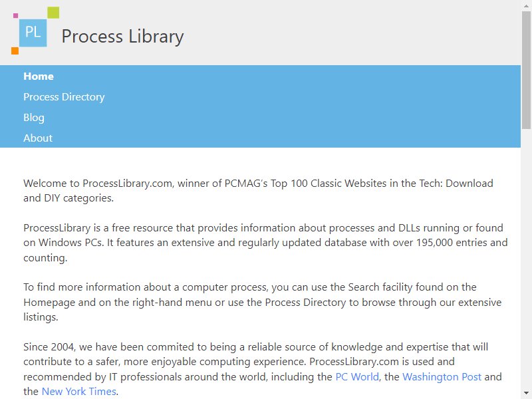Go to the Home menu item
Screen dimensions: 532x399
[39, 76]
